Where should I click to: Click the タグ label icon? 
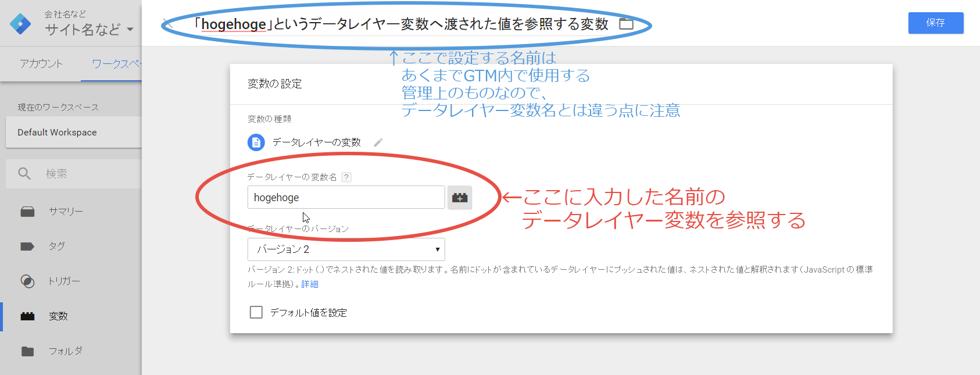(x=27, y=247)
